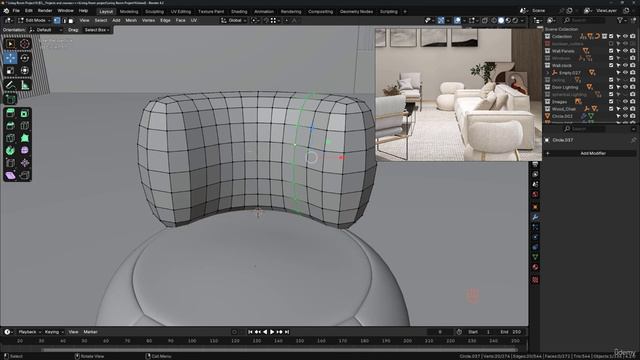Open the Object Data properties tab

click(535, 257)
